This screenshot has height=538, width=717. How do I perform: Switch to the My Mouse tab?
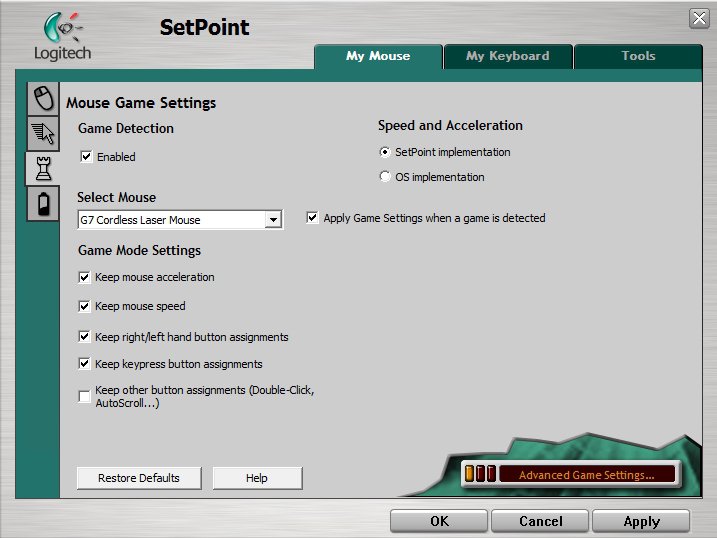[x=378, y=56]
